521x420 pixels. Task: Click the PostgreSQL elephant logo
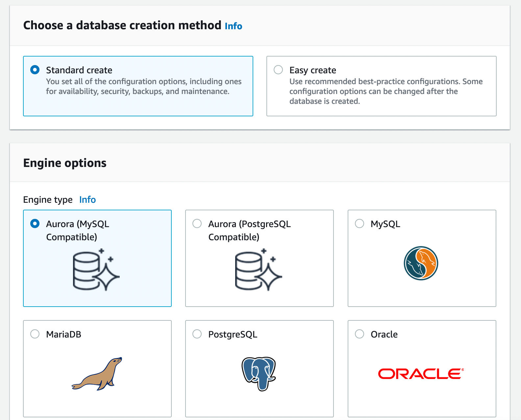point(259,374)
